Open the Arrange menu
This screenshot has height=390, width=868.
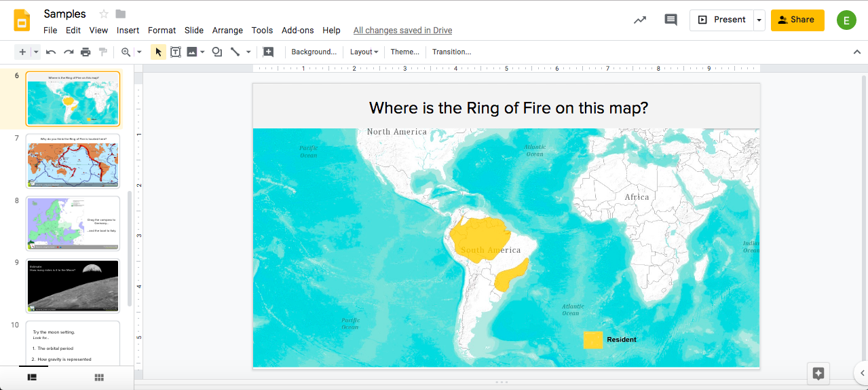point(227,31)
